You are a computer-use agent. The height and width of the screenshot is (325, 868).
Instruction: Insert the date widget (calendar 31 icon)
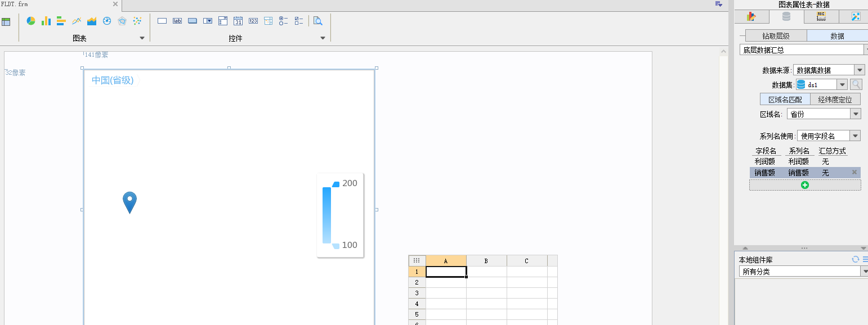pyautogui.click(x=238, y=21)
